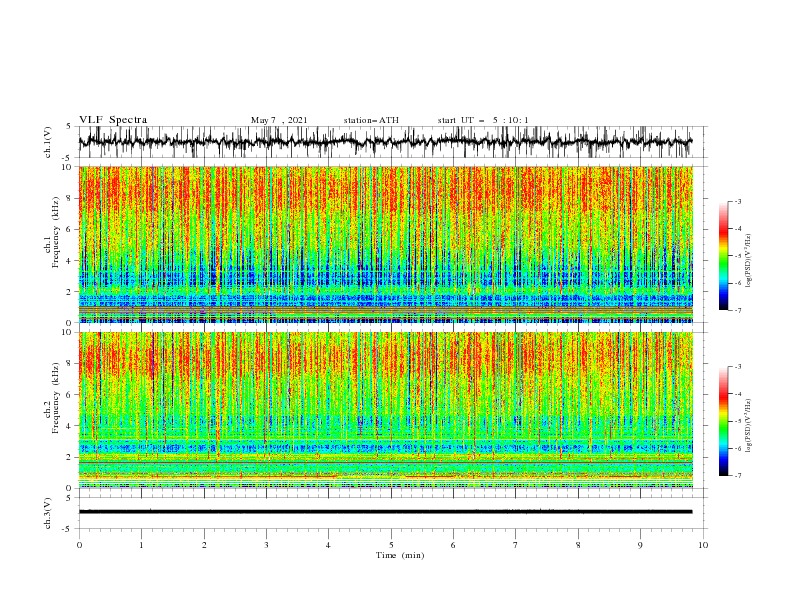Click the "2" tick on the time axis
The image size is (792, 612).
click(x=204, y=545)
